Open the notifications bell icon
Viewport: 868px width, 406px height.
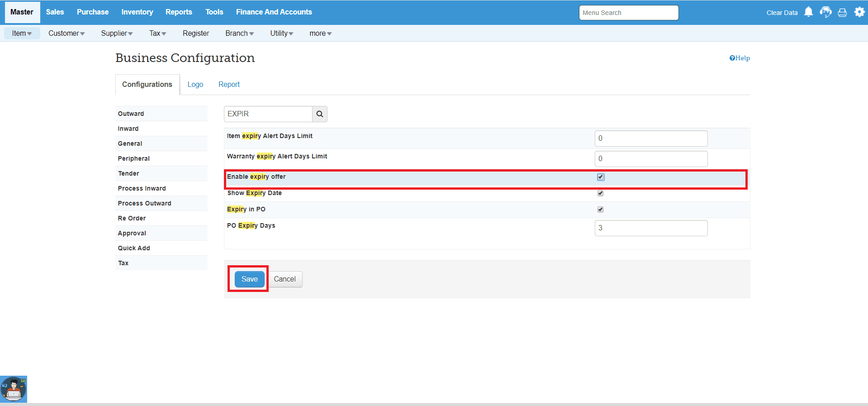tap(808, 12)
